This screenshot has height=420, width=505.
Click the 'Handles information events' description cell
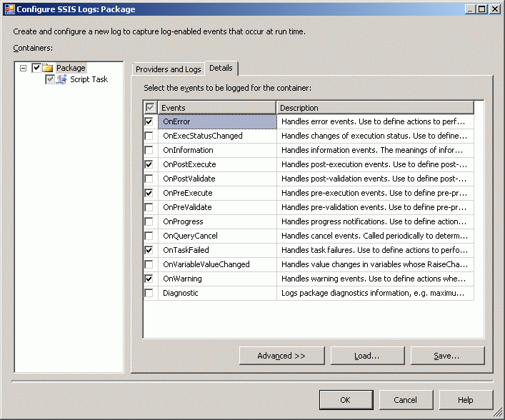375,150
